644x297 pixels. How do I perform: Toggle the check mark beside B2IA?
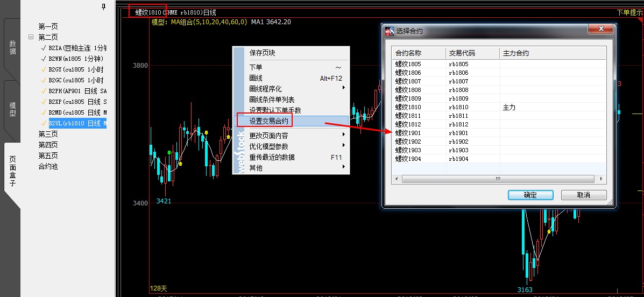point(44,48)
